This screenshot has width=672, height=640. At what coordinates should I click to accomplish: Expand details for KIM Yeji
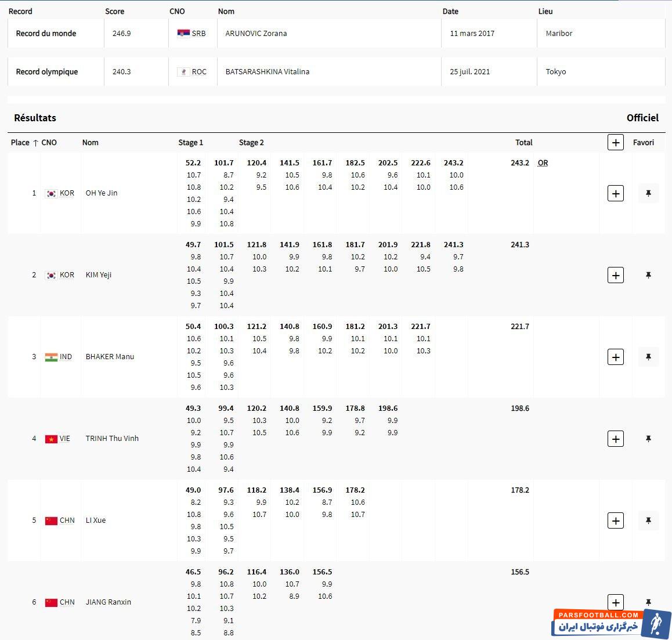tap(615, 275)
